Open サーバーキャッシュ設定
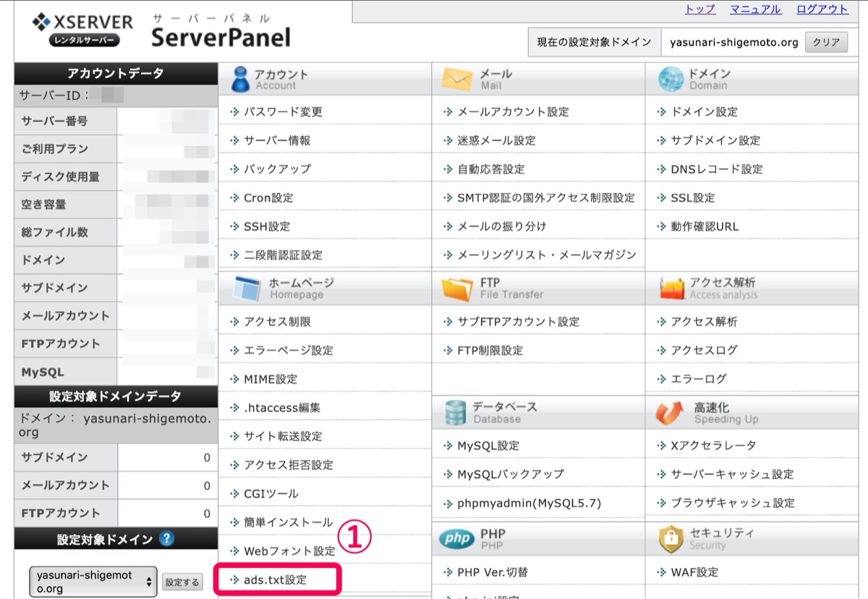The width and height of the screenshot is (868, 599). pyautogui.click(x=732, y=474)
